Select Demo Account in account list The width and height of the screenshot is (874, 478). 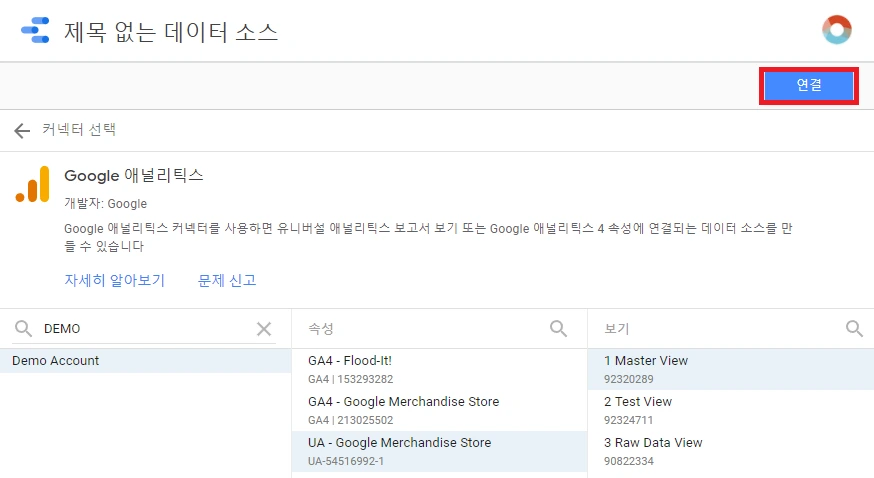pyautogui.click(x=145, y=360)
